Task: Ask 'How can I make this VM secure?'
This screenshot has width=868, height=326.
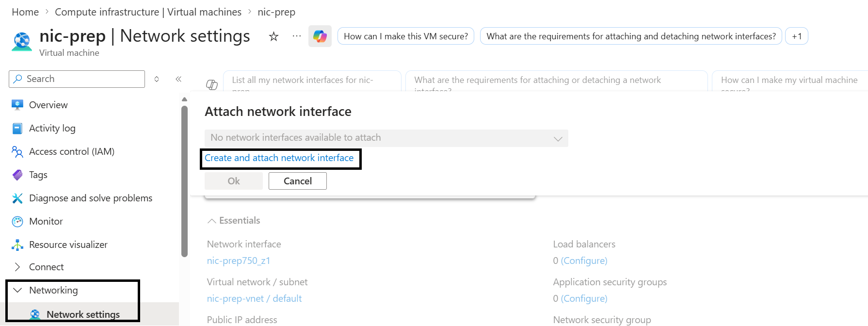Action: 406,36
